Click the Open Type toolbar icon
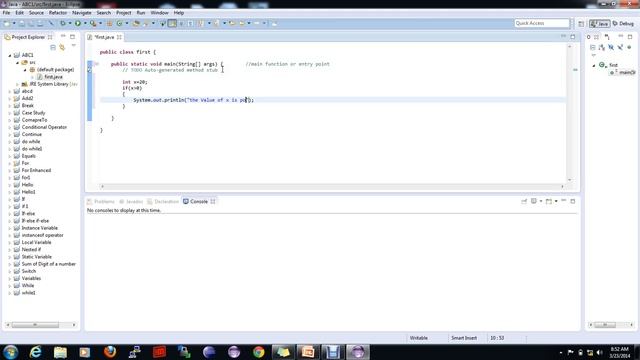This screenshot has width=640, height=360. coord(136,23)
